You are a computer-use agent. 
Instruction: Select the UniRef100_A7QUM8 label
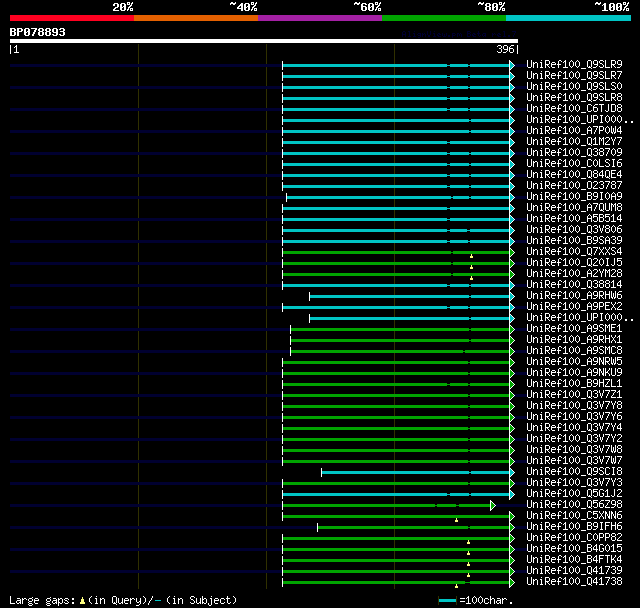(574, 207)
